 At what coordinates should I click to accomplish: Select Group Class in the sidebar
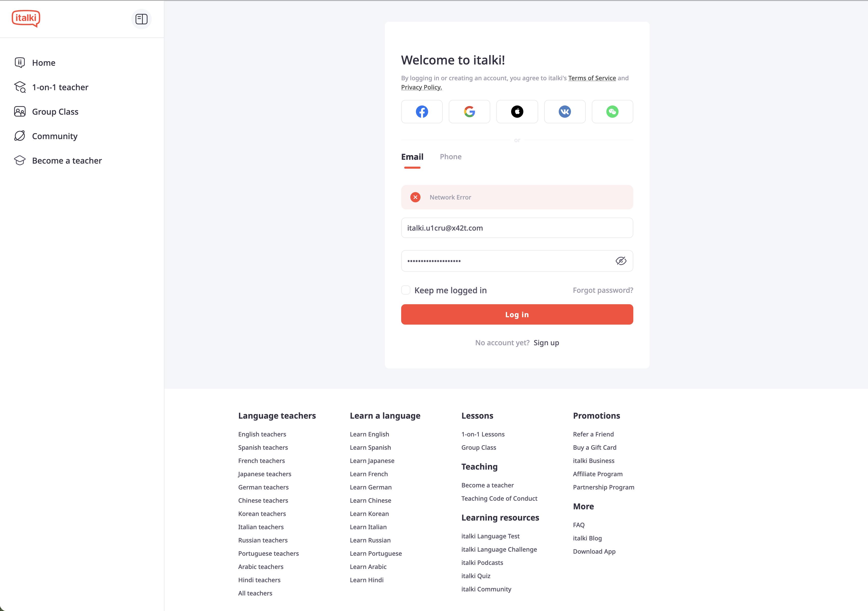tap(55, 111)
